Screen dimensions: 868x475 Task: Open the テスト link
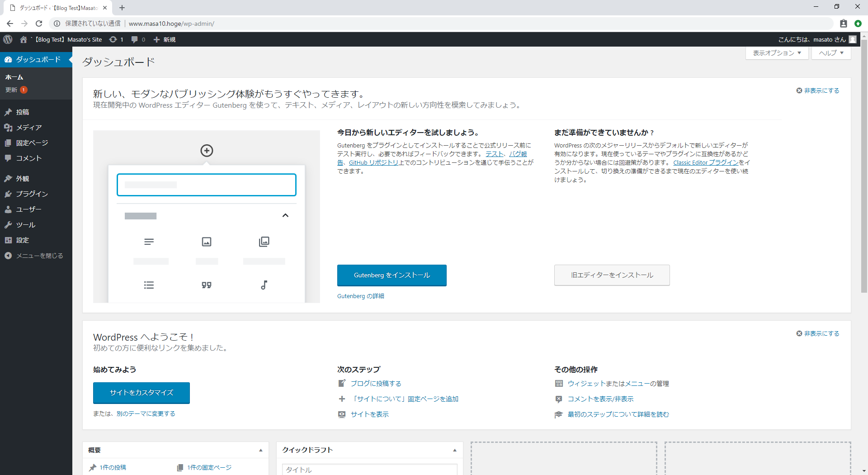point(494,154)
